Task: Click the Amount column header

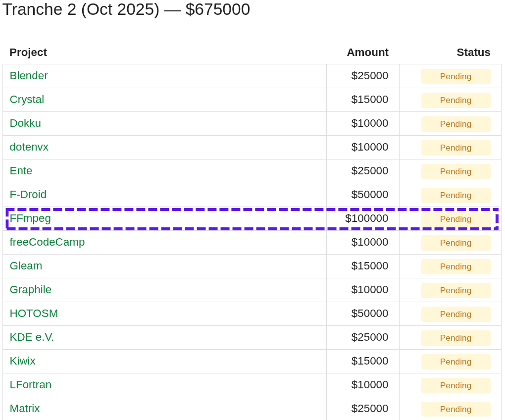Action: [x=367, y=52]
